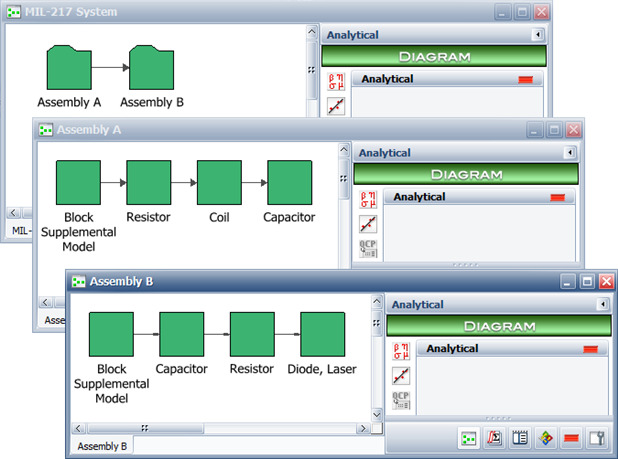Click the Assembly A window title bar

250,130
